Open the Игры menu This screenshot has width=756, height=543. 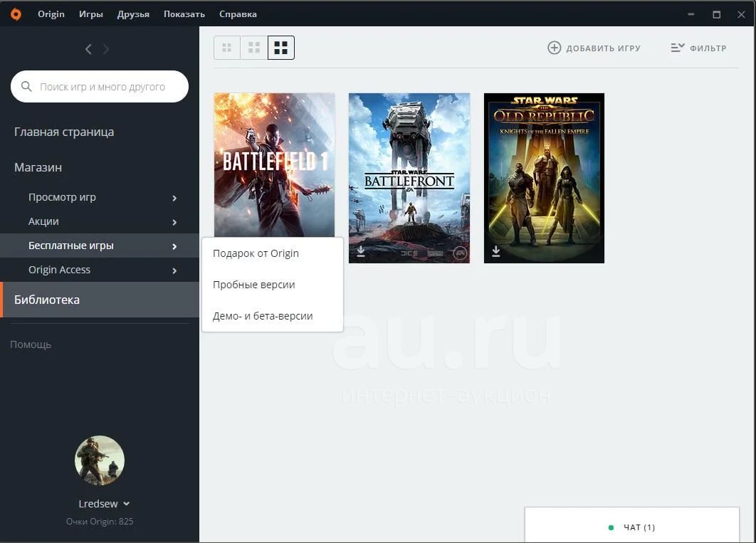(91, 14)
